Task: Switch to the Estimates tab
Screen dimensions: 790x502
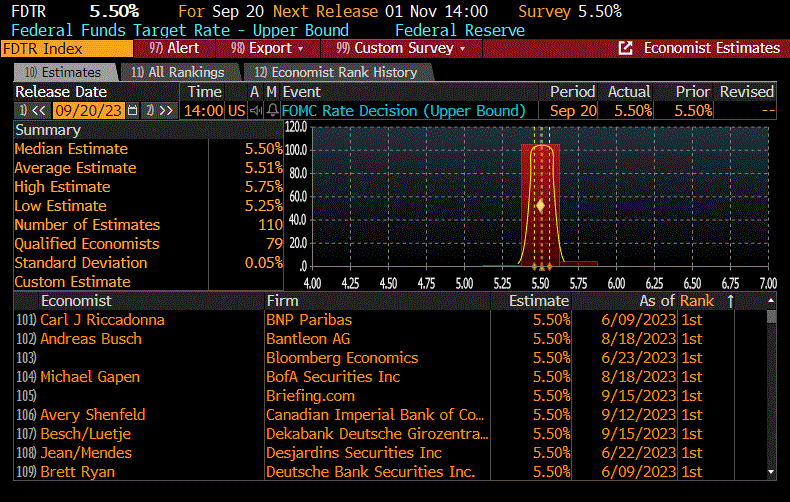Action: [64, 73]
